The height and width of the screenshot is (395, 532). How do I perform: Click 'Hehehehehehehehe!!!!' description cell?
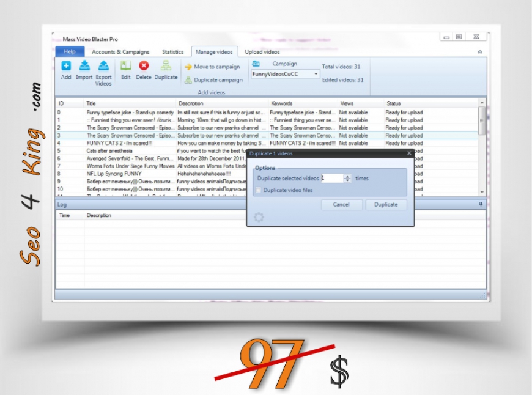204,174
